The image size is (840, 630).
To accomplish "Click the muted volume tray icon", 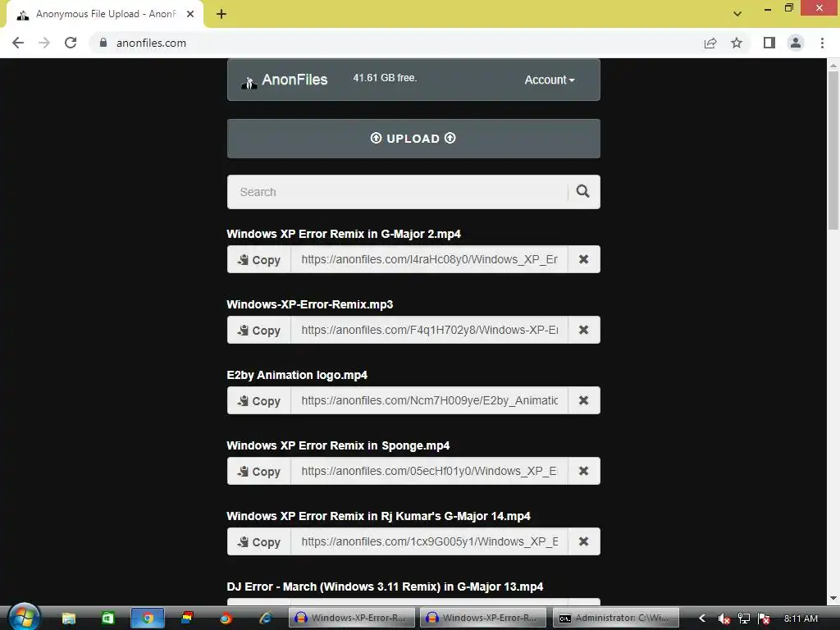I will pos(724,619).
